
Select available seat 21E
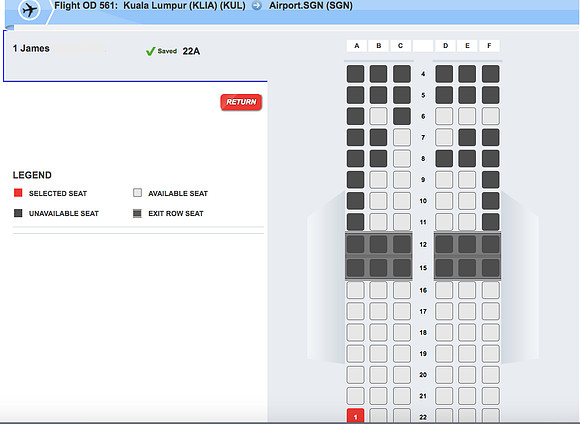pos(467,396)
